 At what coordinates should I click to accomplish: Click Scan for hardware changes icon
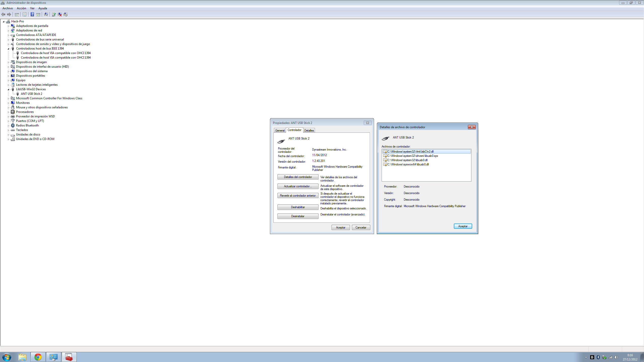[x=46, y=14]
